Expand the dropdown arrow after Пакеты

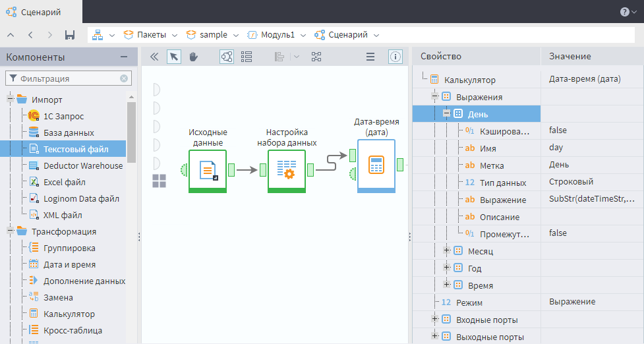(x=175, y=36)
